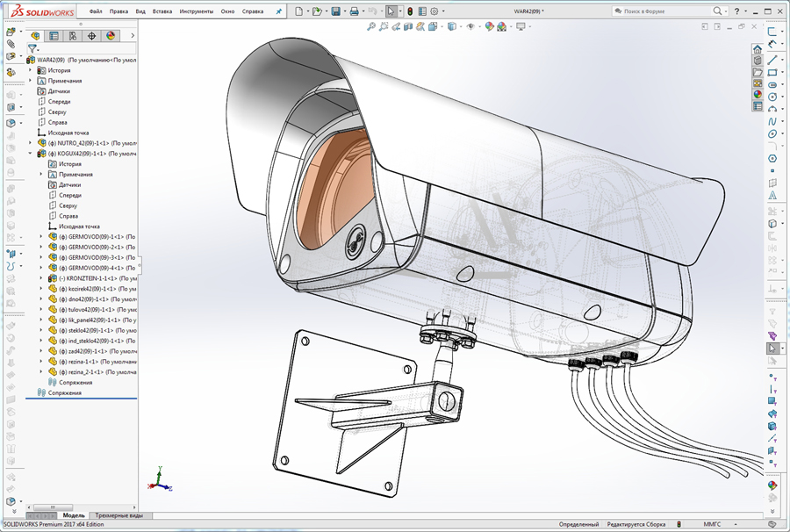Expand the steklo42(09)-1 part
The image size is (790, 532).
click(x=41, y=330)
